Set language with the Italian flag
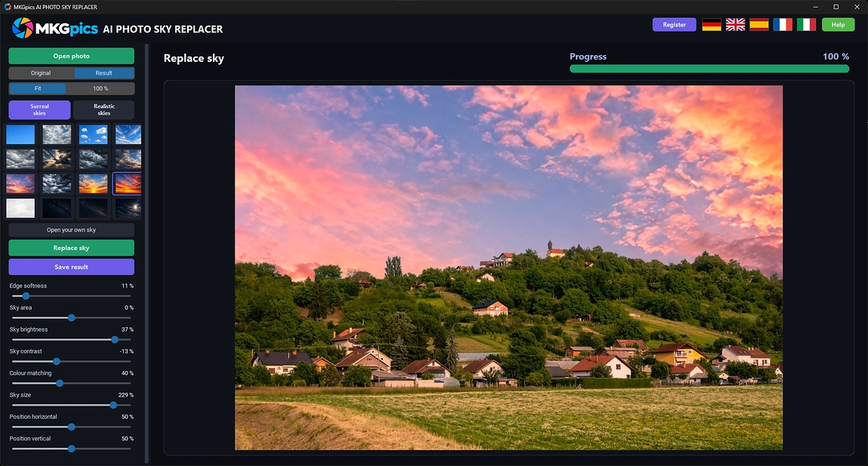The height and width of the screenshot is (466, 868). click(807, 24)
